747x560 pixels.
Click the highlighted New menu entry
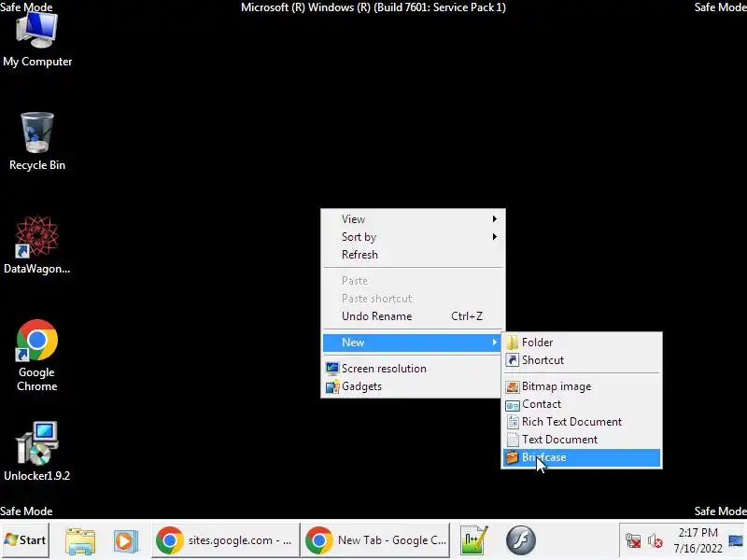(413, 343)
